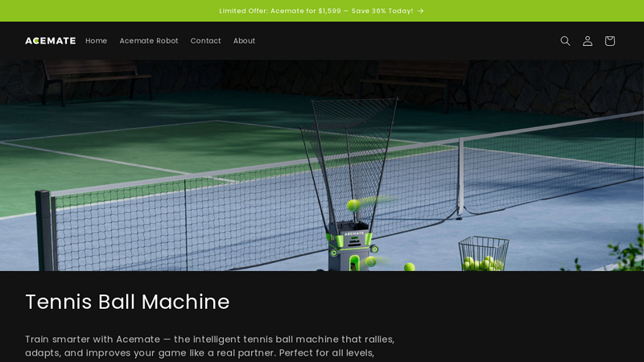
Task: Click the paragraph starting 'Train smarter with Acemate'
Action: point(209,346)
